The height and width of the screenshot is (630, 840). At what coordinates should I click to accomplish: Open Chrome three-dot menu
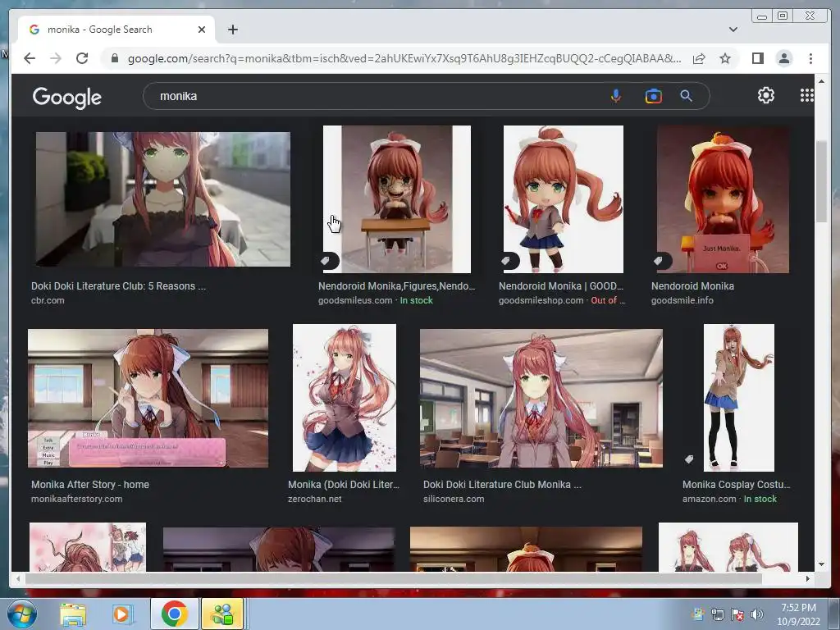pos(810,58)
